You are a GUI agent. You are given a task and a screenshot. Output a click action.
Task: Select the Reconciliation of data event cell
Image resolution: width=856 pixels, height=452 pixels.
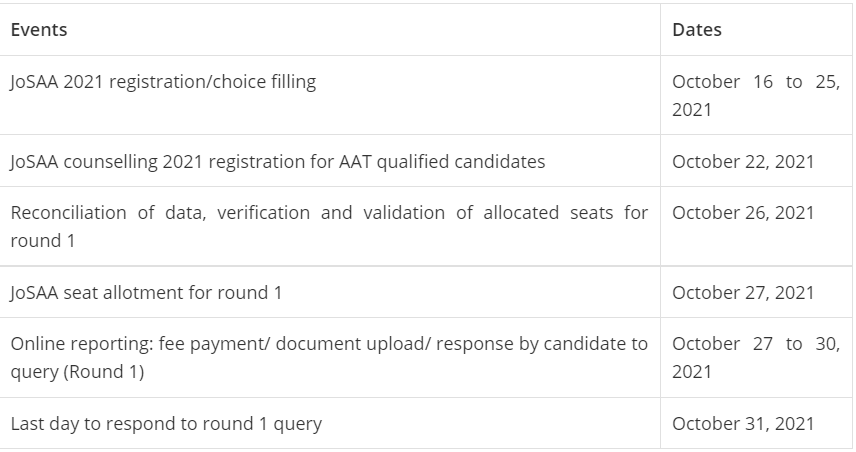pyautogui.click(x=328, y=226)
